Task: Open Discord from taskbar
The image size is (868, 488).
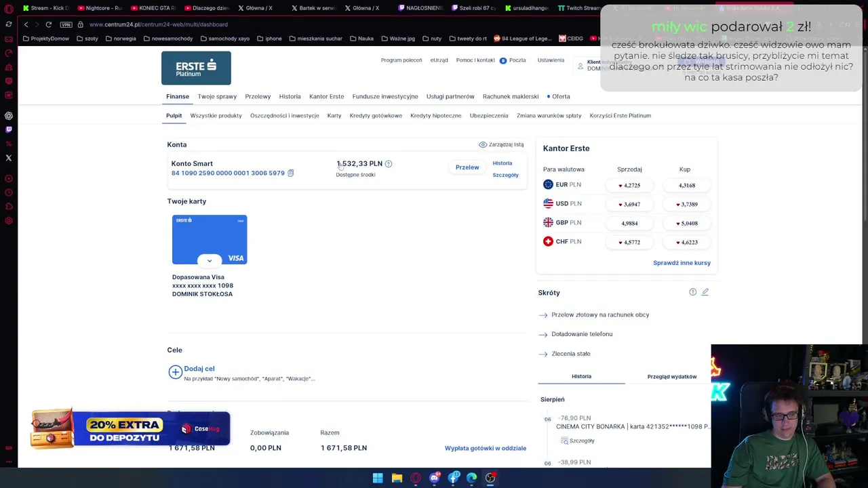Action: (435, 479)
